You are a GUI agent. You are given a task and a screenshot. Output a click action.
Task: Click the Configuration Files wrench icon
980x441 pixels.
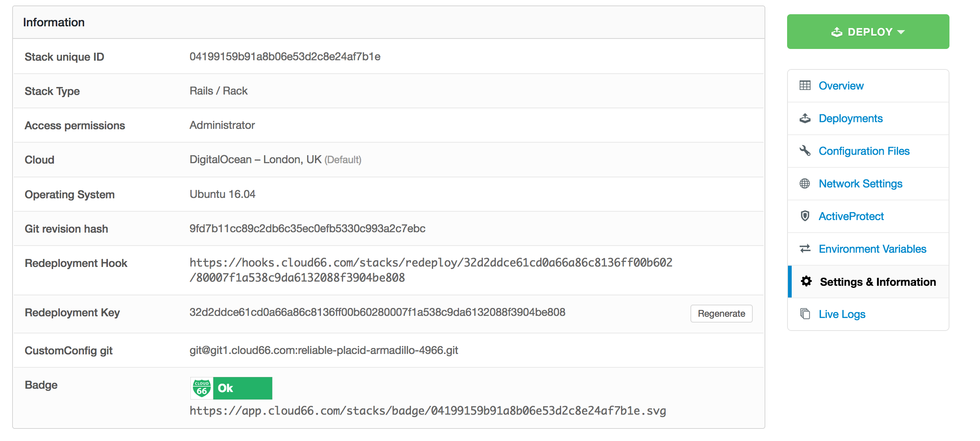(x=805, y=151)
